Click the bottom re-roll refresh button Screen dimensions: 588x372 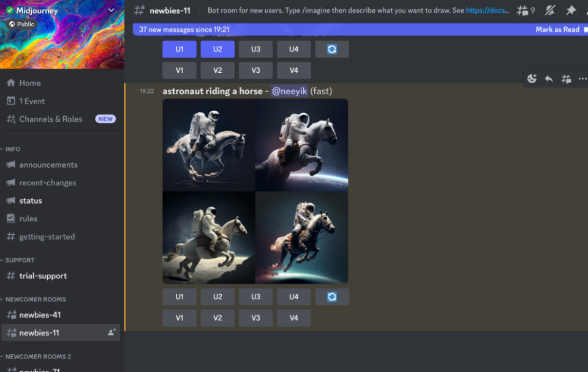point(332,297)
